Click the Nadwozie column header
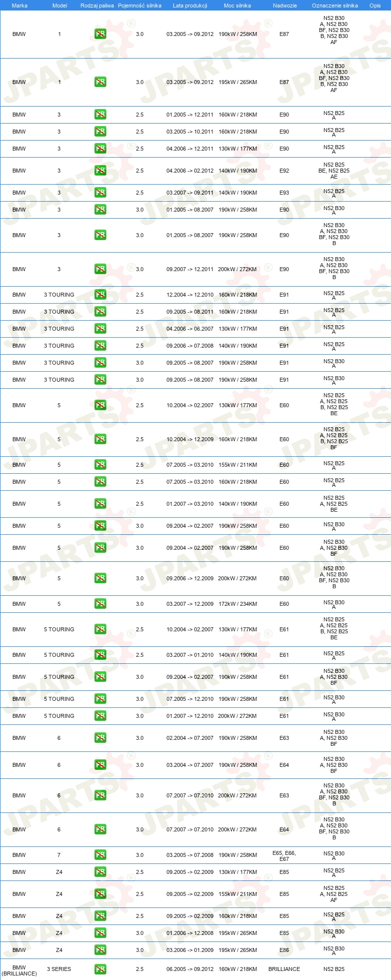Screen dimensions: 391x980 [x=284, y=6]
